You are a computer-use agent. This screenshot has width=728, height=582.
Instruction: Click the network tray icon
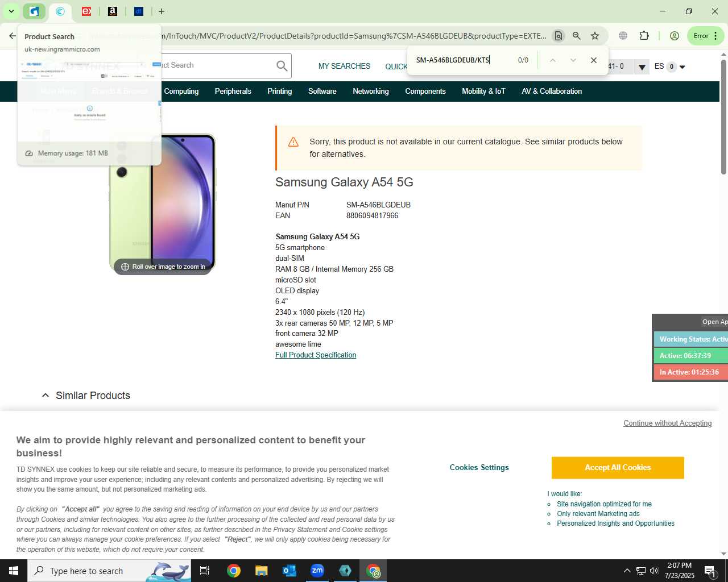click(641, 571)
